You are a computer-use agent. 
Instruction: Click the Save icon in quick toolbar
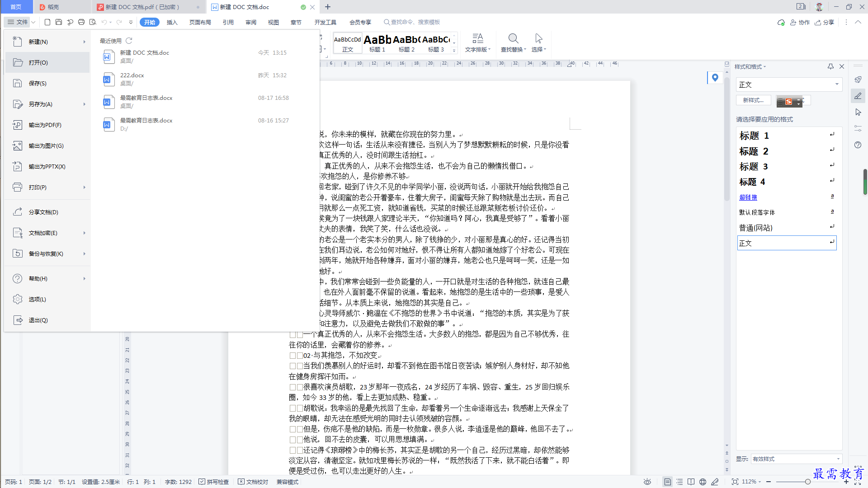click(x=59, y=22)
